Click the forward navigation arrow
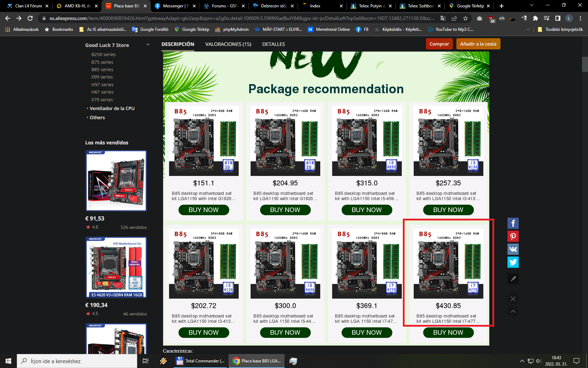 click(x=19, y=18)
